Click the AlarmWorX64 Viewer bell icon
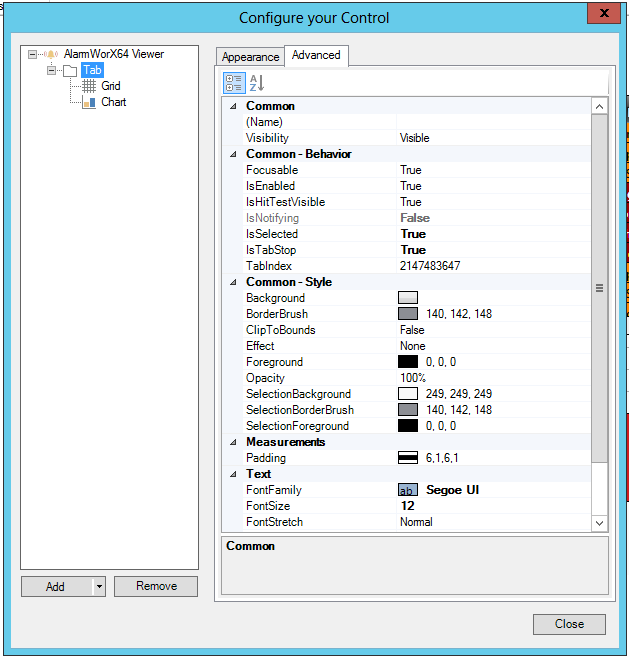 (52, 54)
